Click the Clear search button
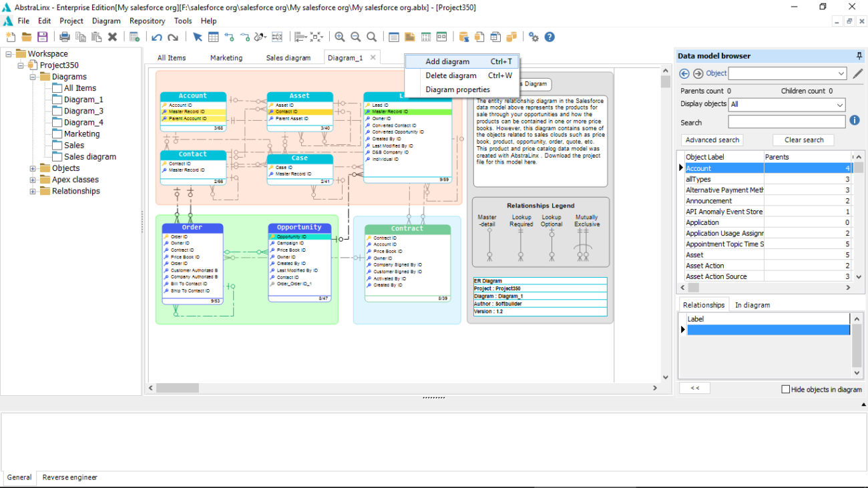 click(x=804, y=140)
